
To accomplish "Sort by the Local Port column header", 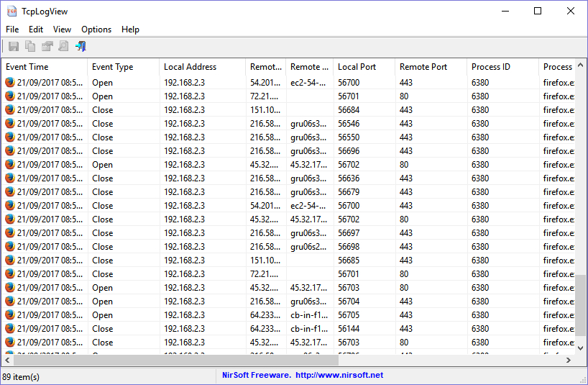I will pos(364,67).
